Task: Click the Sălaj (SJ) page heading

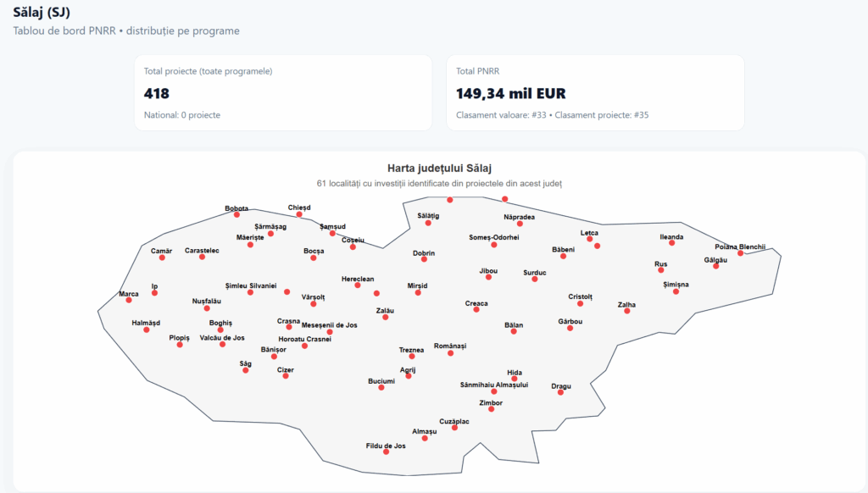Action: point(42,12)
